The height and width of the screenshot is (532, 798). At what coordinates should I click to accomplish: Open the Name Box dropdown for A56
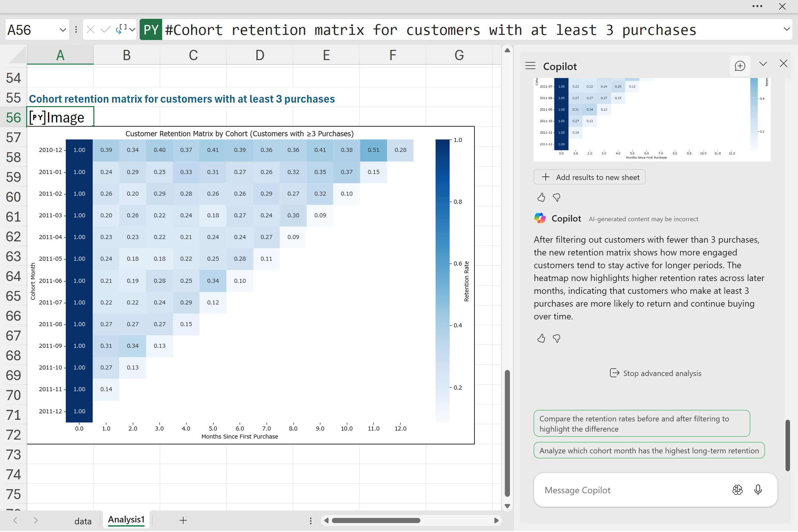click(63, 30)
